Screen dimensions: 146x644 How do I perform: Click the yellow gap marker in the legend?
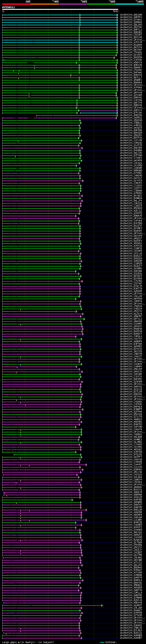(x=19, y=642)
